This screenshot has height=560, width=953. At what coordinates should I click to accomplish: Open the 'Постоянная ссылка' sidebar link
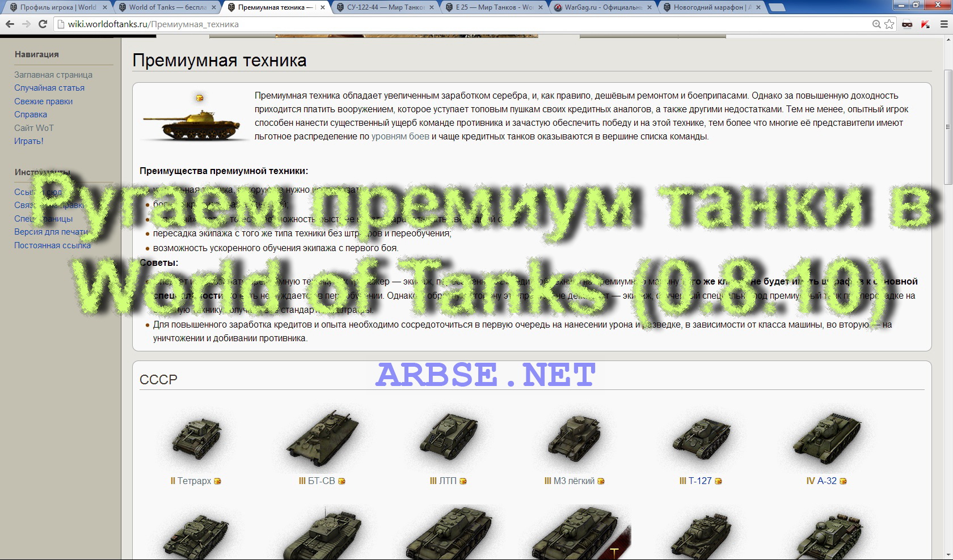point(52,245)
